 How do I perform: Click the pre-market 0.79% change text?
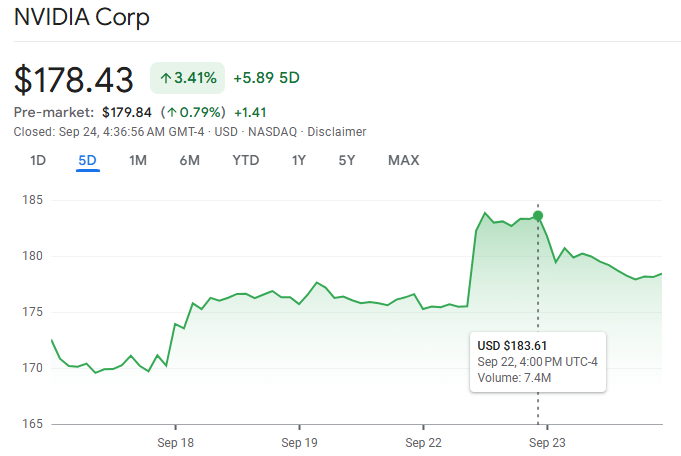tap(193, 112)
